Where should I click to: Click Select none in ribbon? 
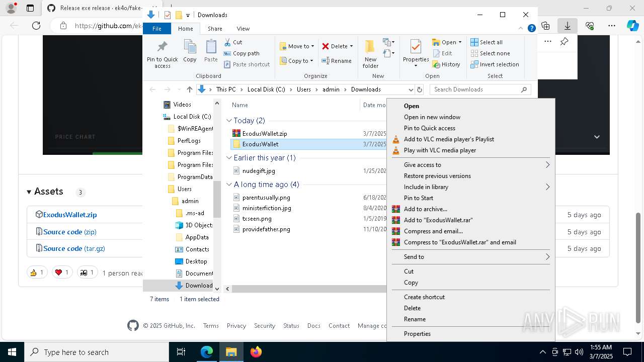[x=490, y=53]
